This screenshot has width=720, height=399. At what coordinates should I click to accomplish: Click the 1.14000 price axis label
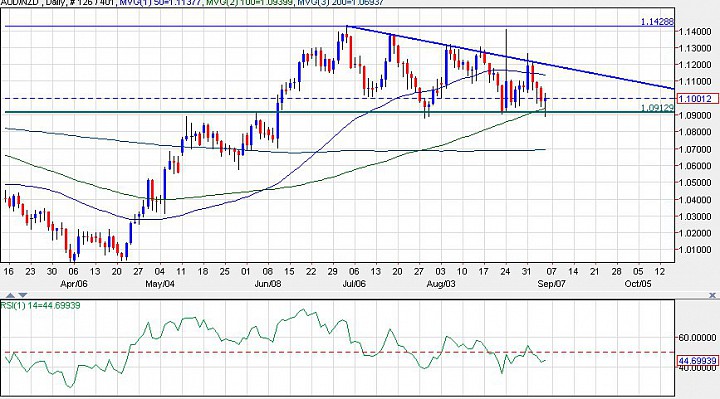click(x=695, y=32)
